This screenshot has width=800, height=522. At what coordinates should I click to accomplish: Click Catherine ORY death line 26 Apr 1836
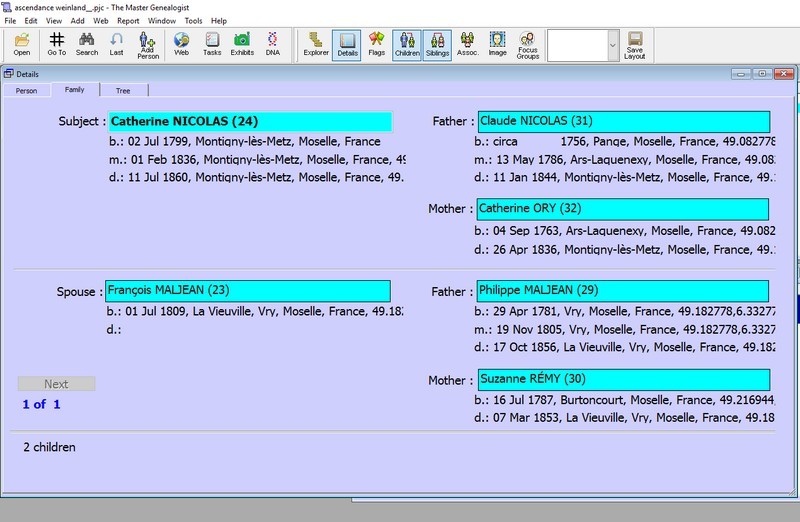point(624,250)
